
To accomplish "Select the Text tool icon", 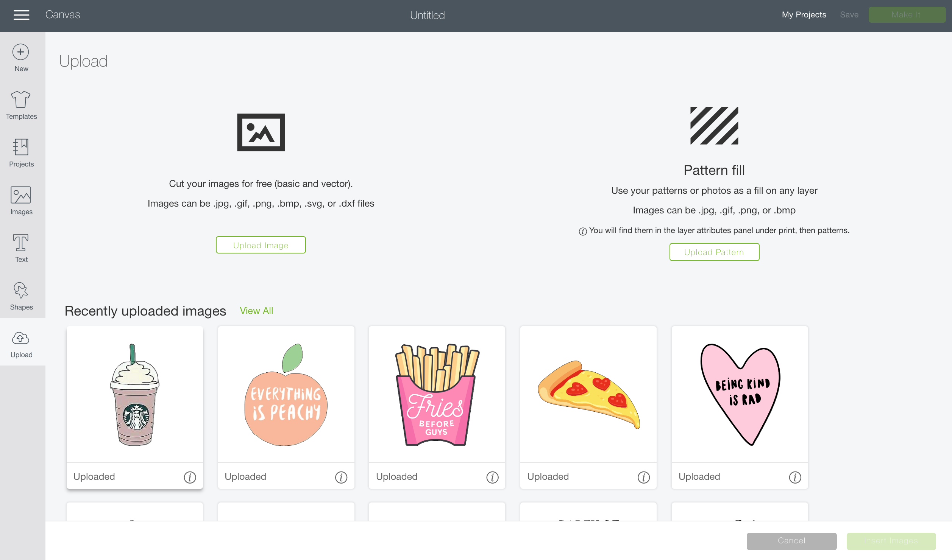I will (x=21, y=243).
